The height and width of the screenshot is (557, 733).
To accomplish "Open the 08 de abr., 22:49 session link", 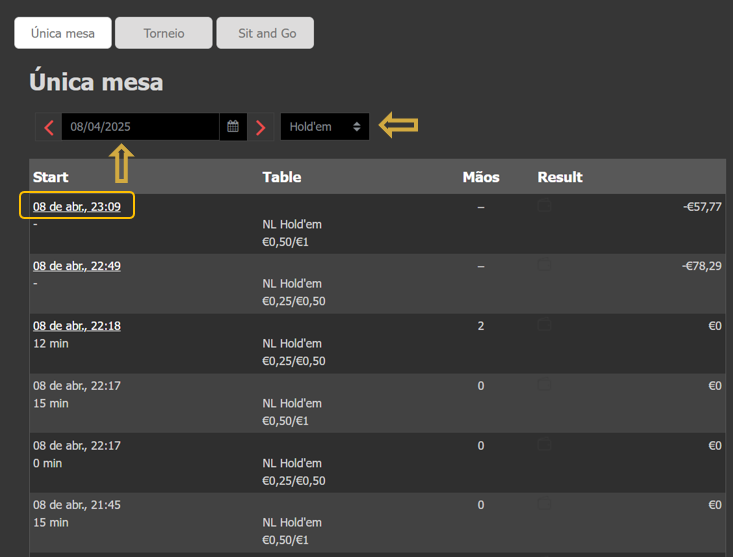I will 77,266.
